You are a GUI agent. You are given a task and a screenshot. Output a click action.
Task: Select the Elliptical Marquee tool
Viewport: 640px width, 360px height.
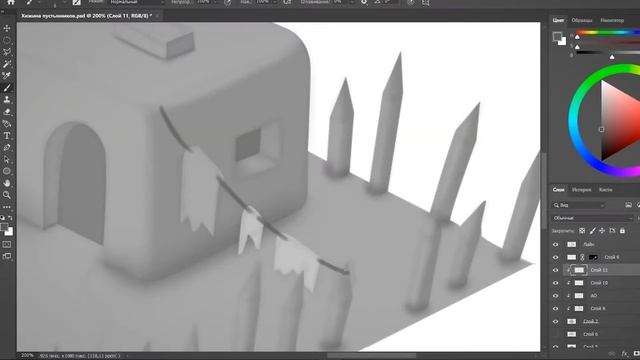pos(7,40)
